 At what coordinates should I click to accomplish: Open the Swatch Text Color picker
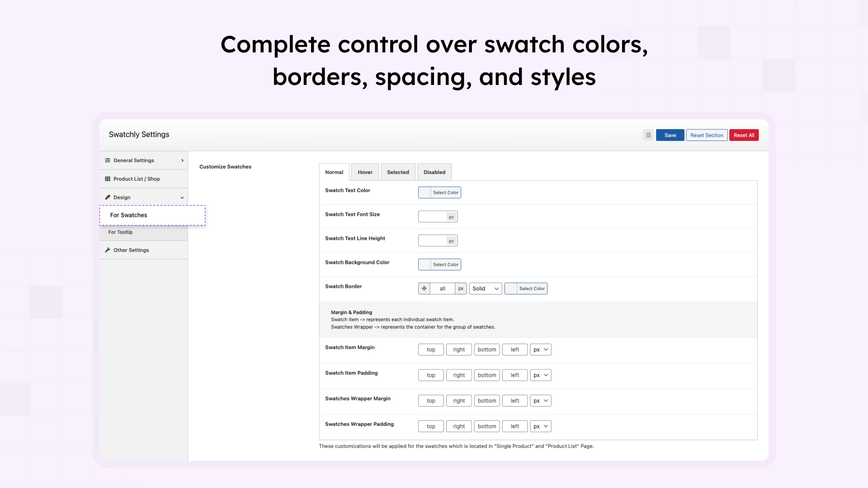point(439,192)
